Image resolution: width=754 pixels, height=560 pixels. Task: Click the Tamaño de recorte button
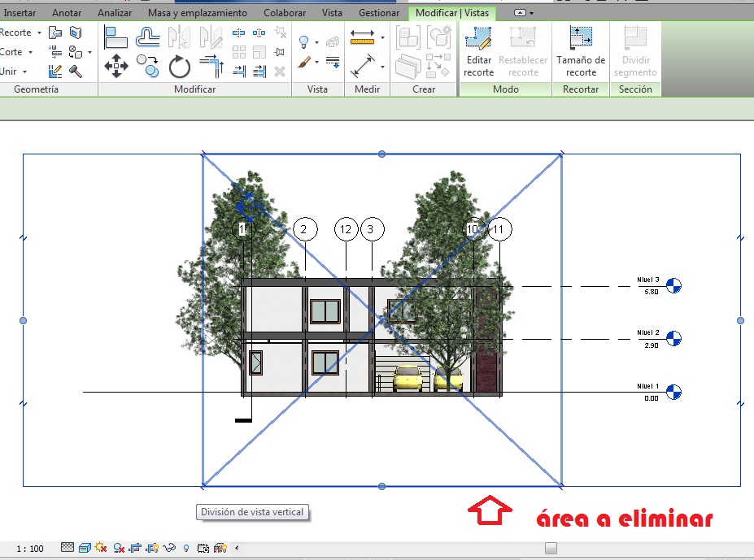(581, 54)
